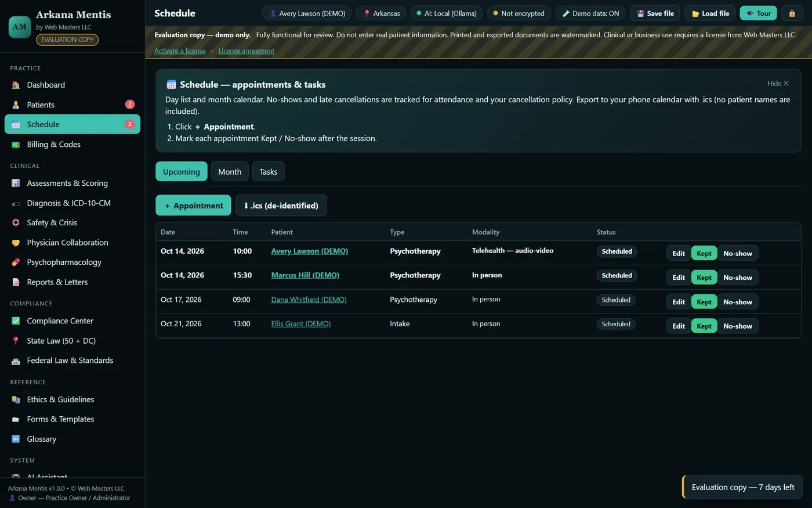The image size is (812, 508).
Task: Select the Upcoming tab
Action: click(182, 172)
